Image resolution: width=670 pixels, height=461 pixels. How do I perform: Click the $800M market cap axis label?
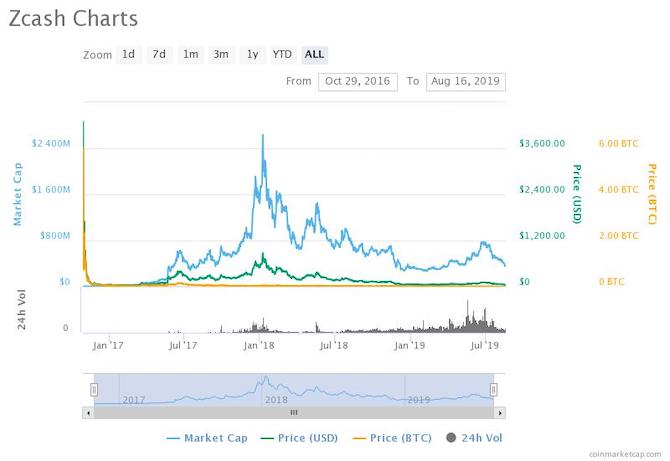[55, 236]
